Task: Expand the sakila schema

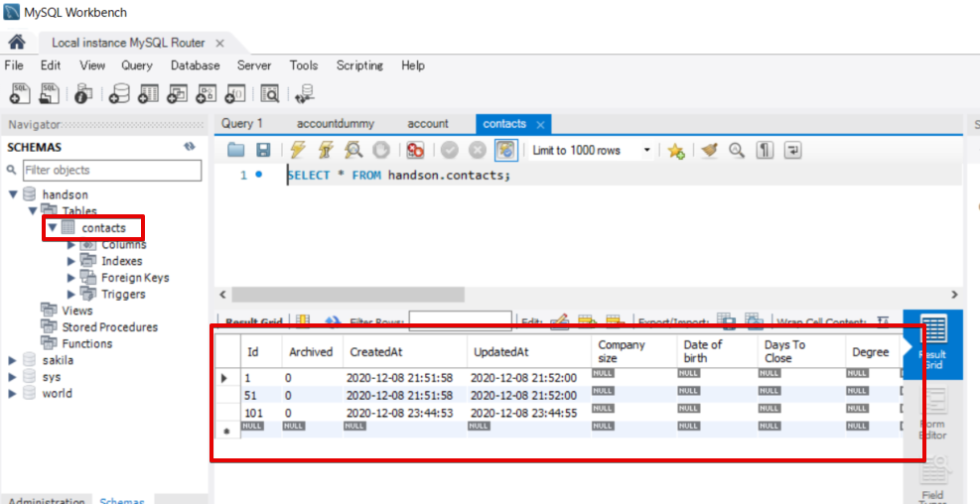Action: (x=12, y=360)
